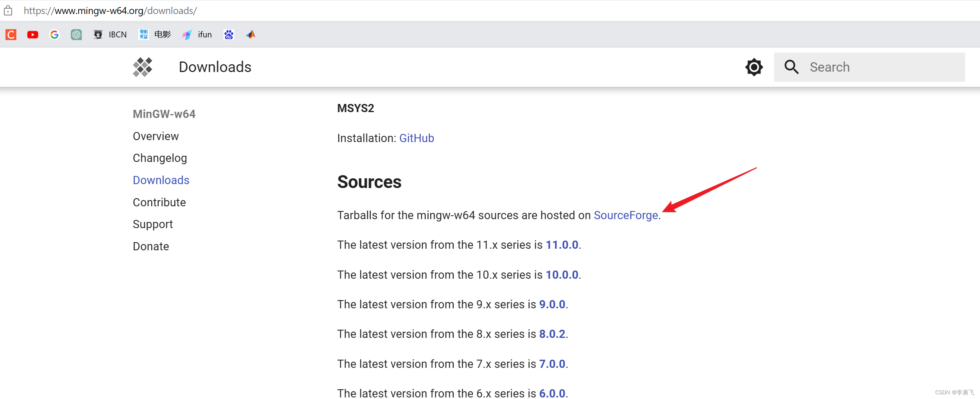This screenshot has width=980, height=399.
Task: Open the Support sidebar page
Action: coord(153,224)
